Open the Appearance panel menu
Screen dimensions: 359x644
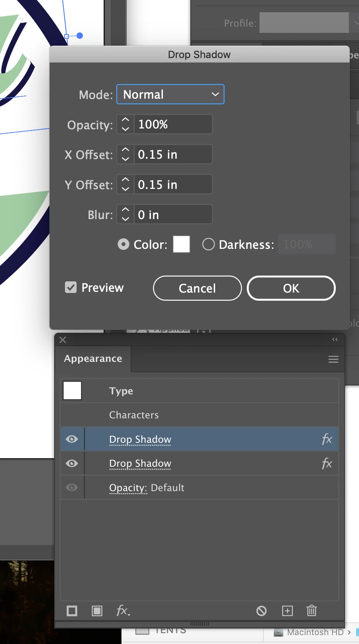(333, 359)
